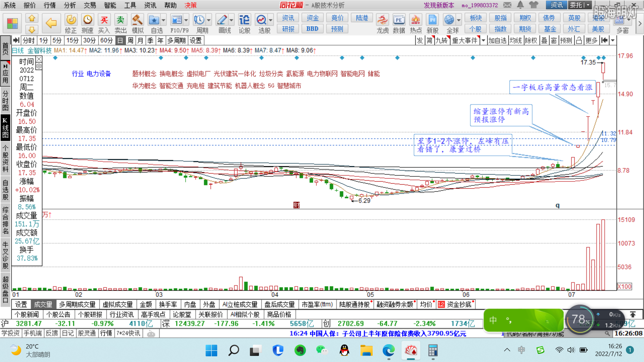644x362 pixels.
Task: Open the 热点 hot flame icon
Action: [x=416, y=20]
